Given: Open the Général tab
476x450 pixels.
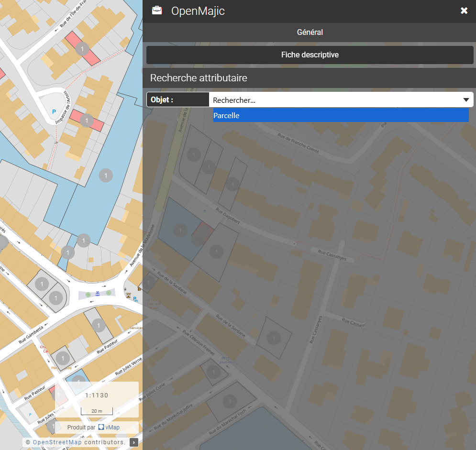Looking at the screenshot, I should pos(310,32).
